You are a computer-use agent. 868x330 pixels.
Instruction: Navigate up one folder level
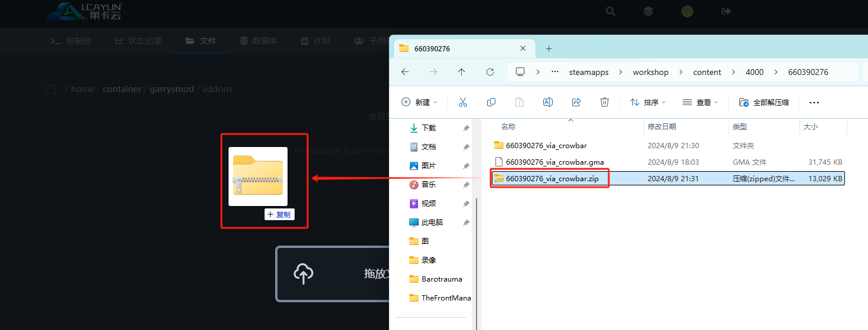[461, 72]
